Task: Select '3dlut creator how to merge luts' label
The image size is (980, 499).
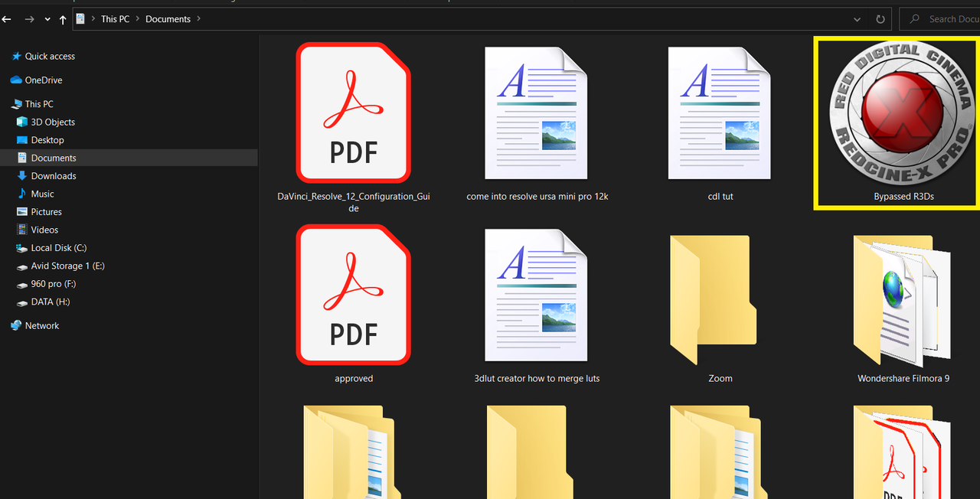Action: 537,379
